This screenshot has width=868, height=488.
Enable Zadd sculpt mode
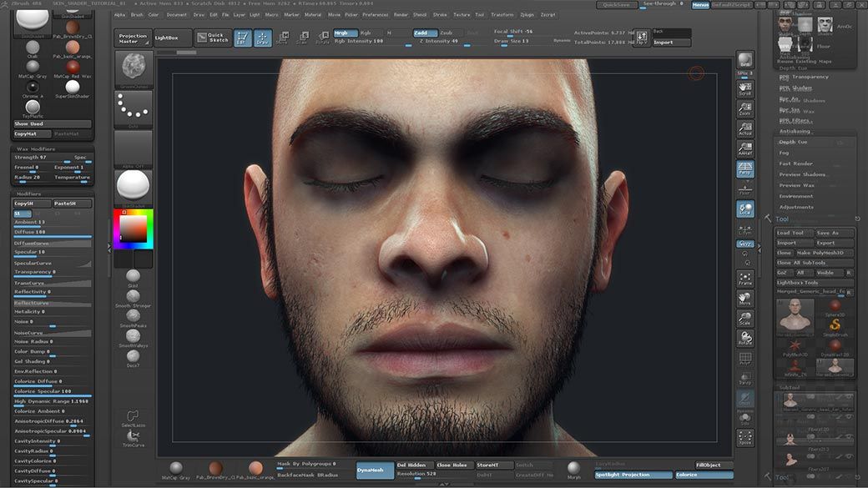[x=425, y=33]
